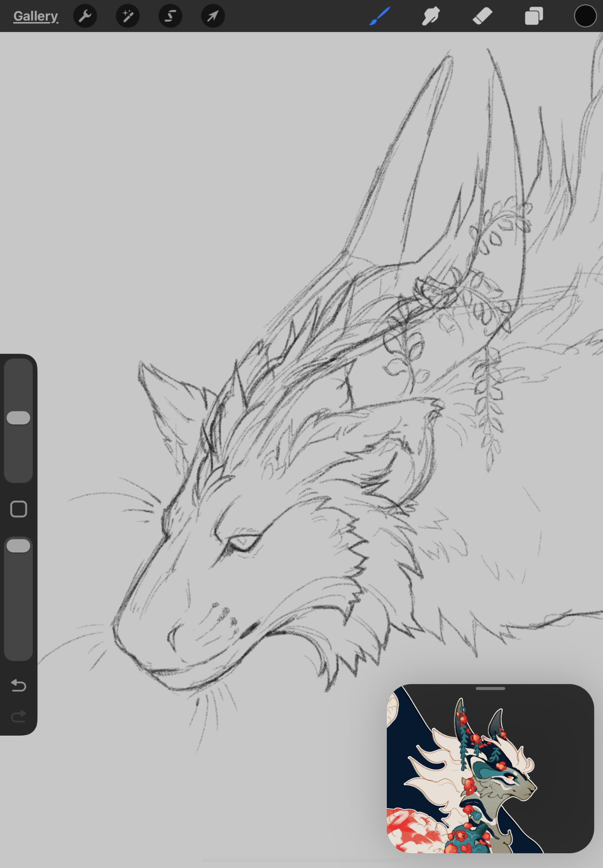Click the brush opacity slider handle

[x=19, y=546]
